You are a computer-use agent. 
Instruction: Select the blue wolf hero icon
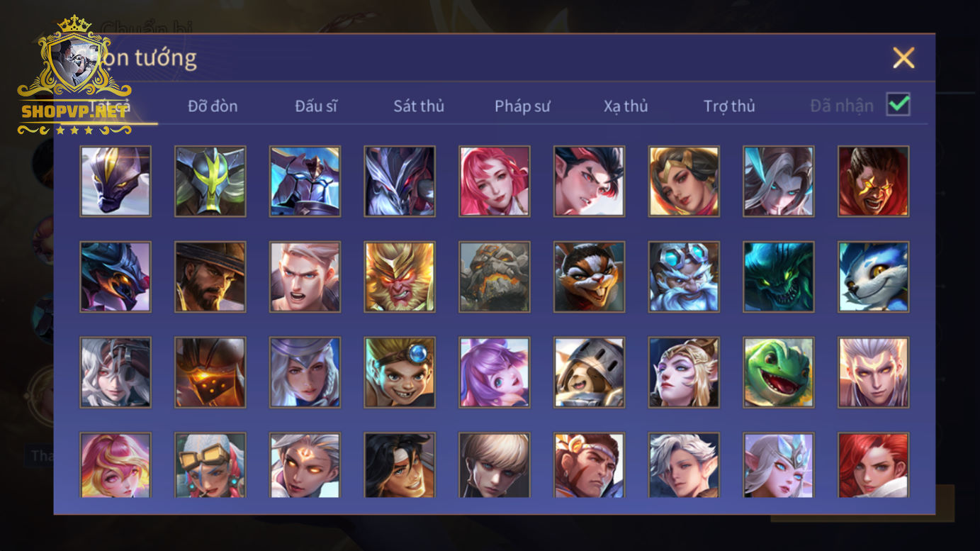(874, 277)
